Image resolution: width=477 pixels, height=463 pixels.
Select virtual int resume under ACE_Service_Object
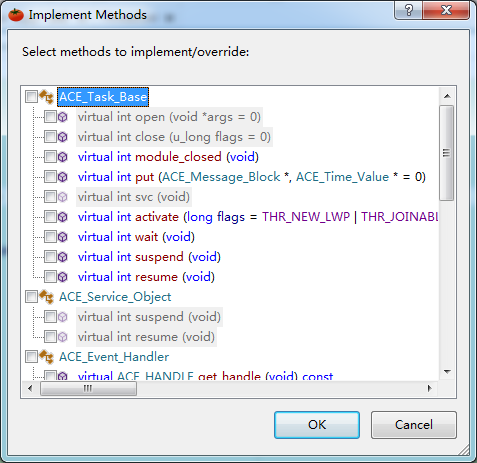[146, 337]
